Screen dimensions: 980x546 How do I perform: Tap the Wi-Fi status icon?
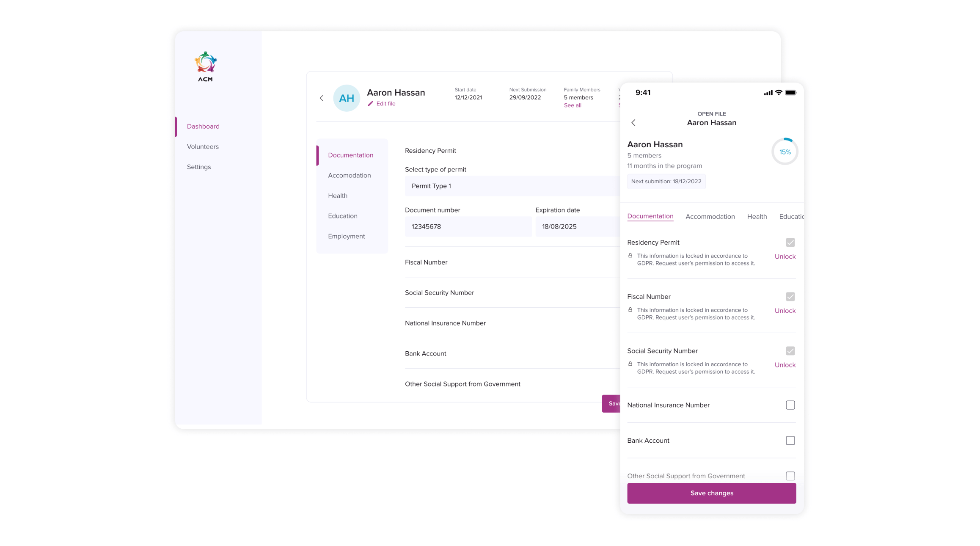(x=779, y=93)
